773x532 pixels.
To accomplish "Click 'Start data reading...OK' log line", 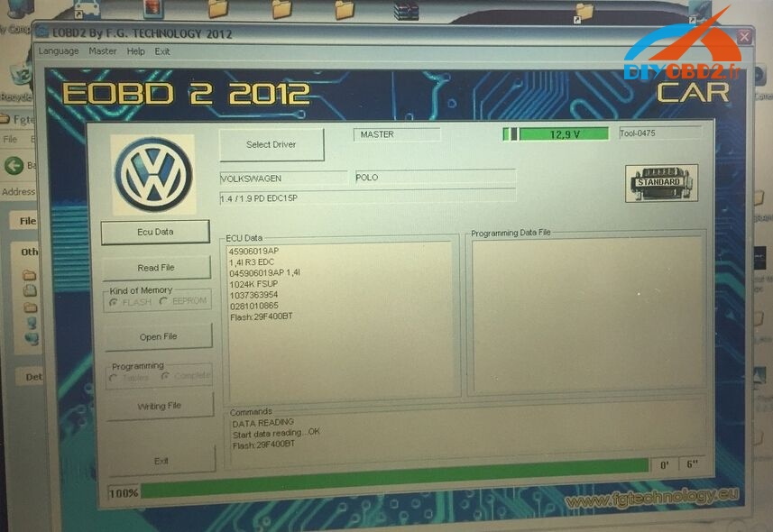I will pos(276,434).
